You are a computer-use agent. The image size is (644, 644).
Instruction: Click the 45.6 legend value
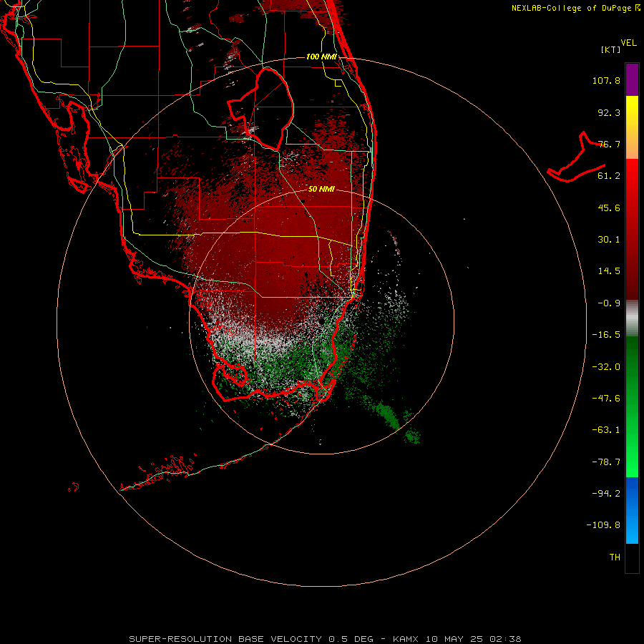tap(609, 208)
